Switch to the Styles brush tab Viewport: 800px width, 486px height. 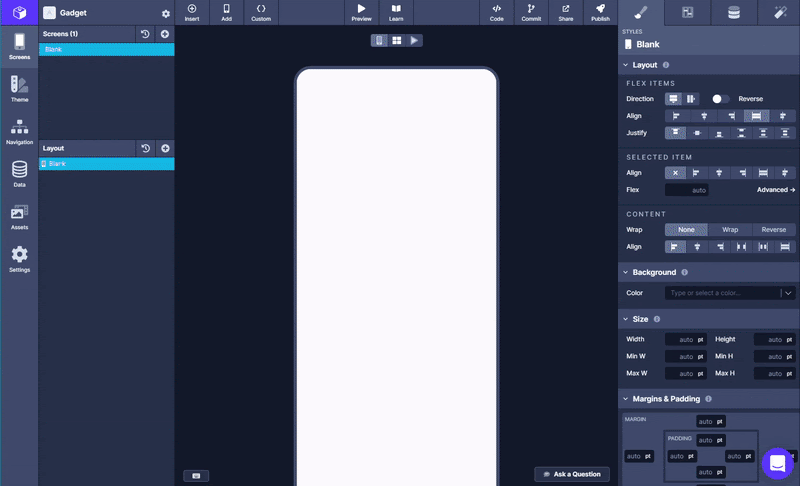point(643,12)
